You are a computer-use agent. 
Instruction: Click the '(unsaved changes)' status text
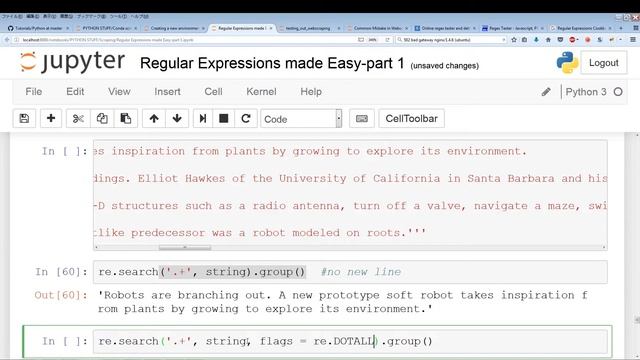[444, 65]
